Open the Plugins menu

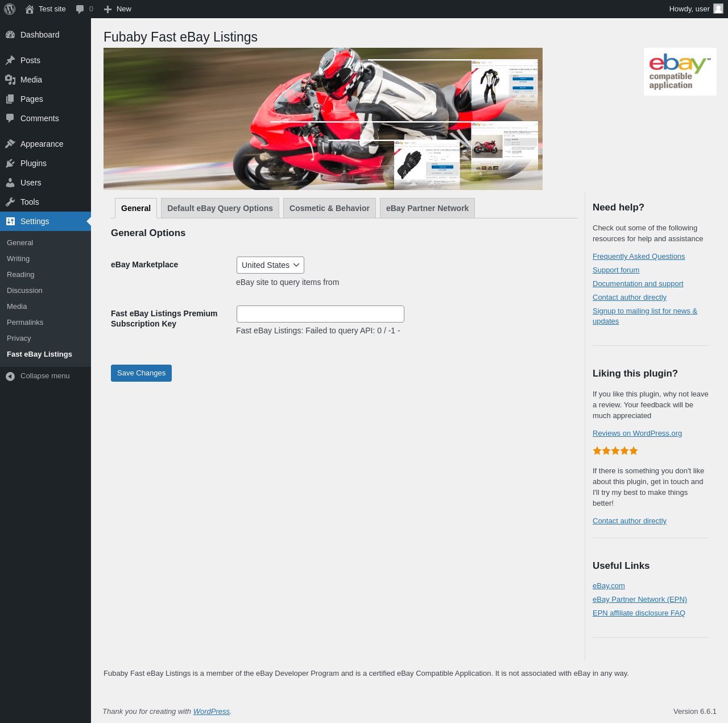45,163
